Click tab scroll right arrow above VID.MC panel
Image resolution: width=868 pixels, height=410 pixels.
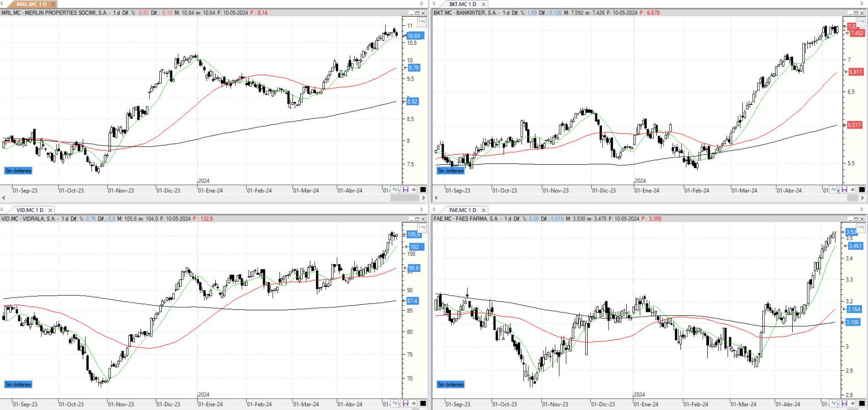point(421,209)
